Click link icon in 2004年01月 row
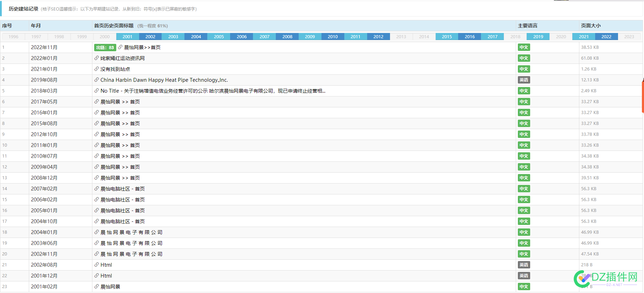The width and height of the screenshot is (644, 293). click(x=97, y=232)
